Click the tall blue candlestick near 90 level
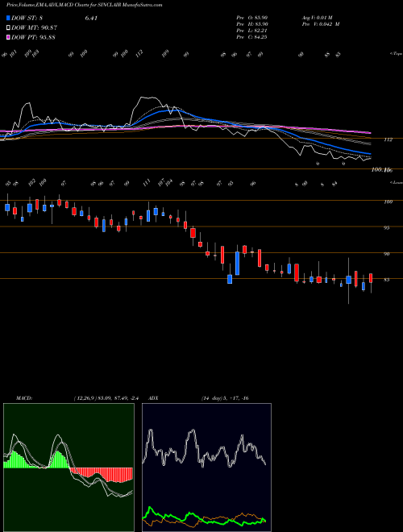Viewport: 403px width, 532px height. coord(238,264)
